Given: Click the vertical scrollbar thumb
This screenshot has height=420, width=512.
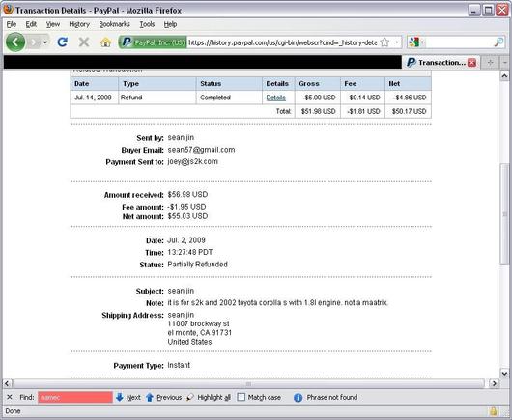Looking at the screenshot, I should tap(504, 214).
